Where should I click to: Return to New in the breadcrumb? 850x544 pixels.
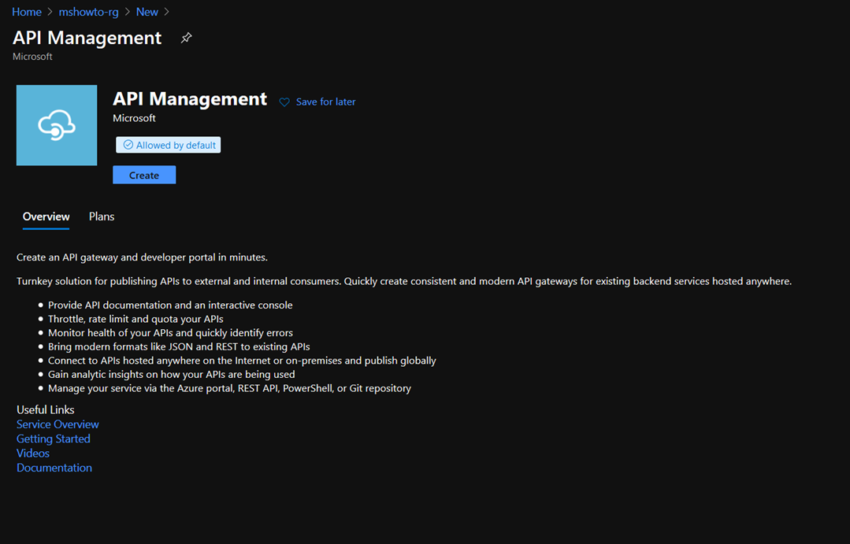click(x=147, y=12)
